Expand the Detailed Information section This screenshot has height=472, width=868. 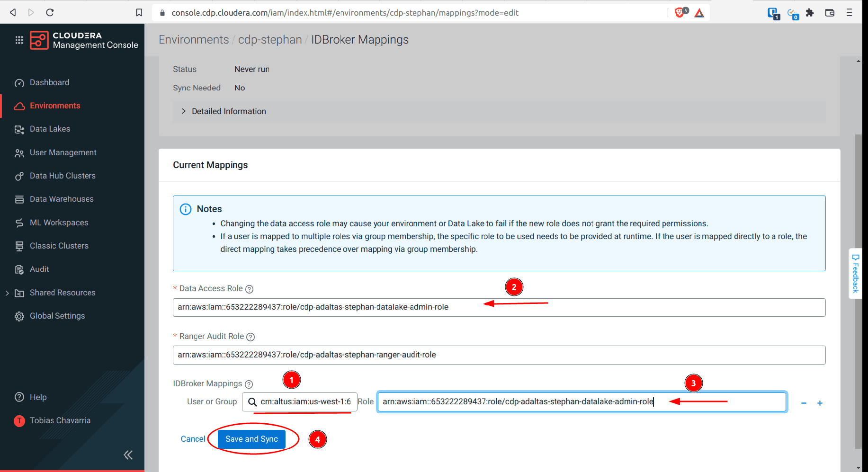tap(183, 111)
